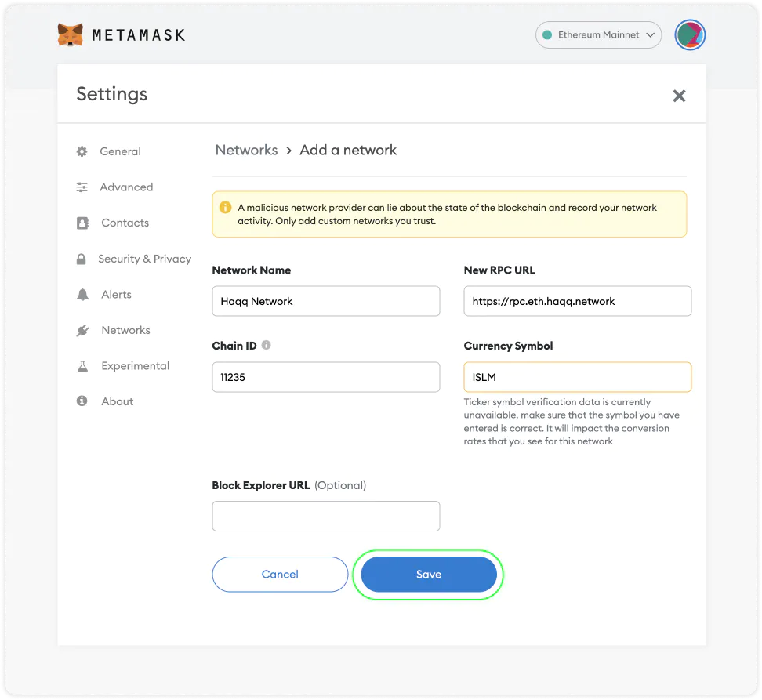The image size is (762, 700).
Task: Click the Experimental flask icon
Action: point(82,366)
